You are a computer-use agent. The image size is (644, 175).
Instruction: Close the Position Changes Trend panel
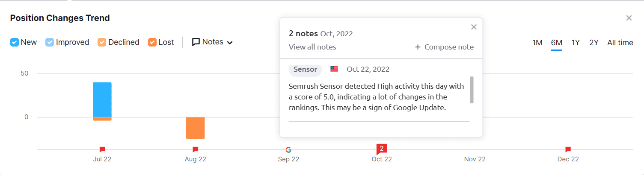click(629, 18)
